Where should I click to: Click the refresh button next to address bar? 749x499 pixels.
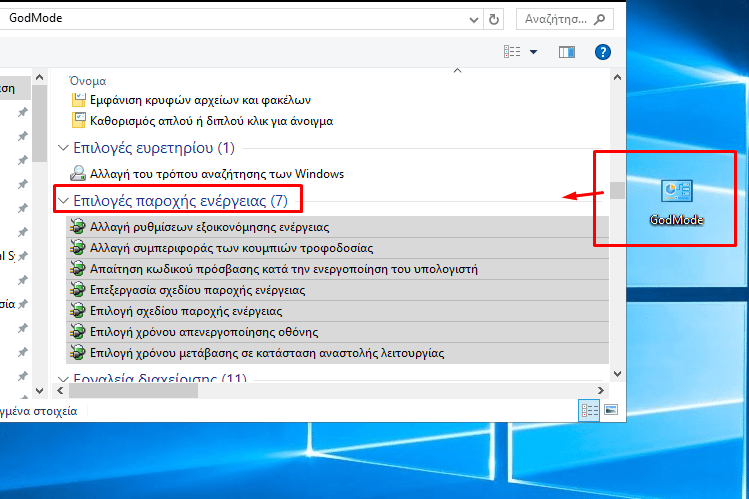coord(494,19)
